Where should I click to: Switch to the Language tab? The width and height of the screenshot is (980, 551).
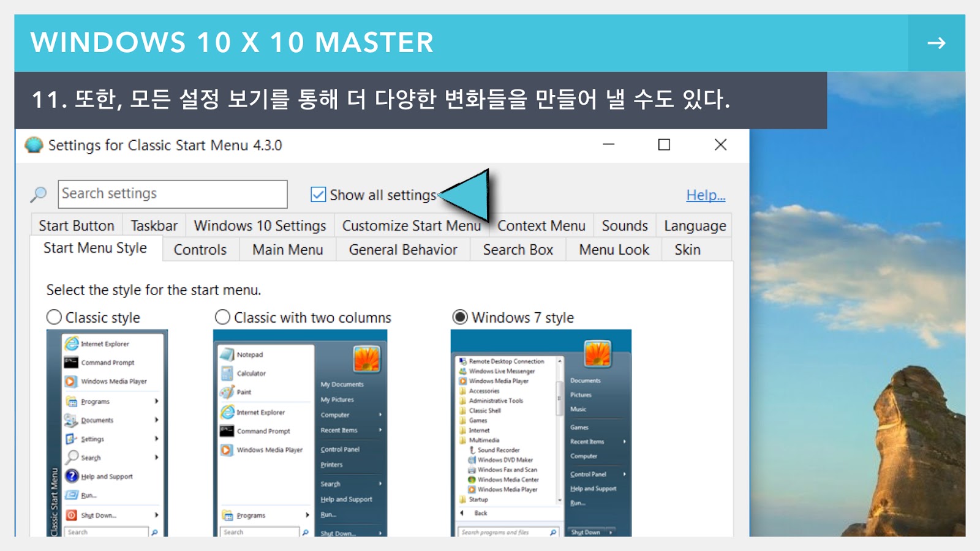pos(695,225)
